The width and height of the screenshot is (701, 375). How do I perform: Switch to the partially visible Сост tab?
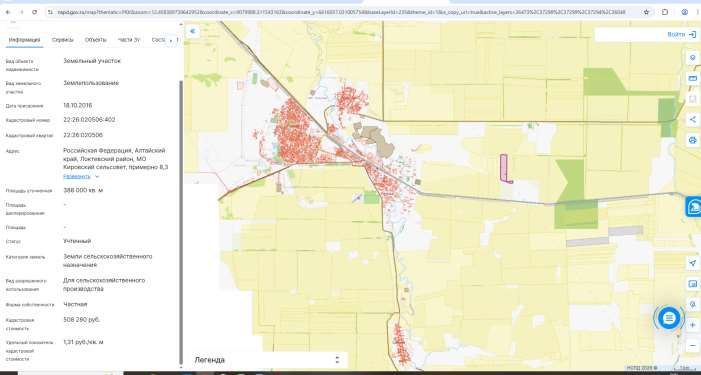click(x=158, y=40)
